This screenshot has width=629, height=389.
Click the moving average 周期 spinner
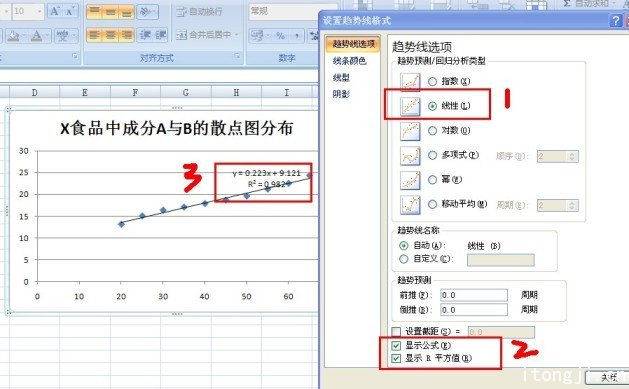[x=572, y=205]
